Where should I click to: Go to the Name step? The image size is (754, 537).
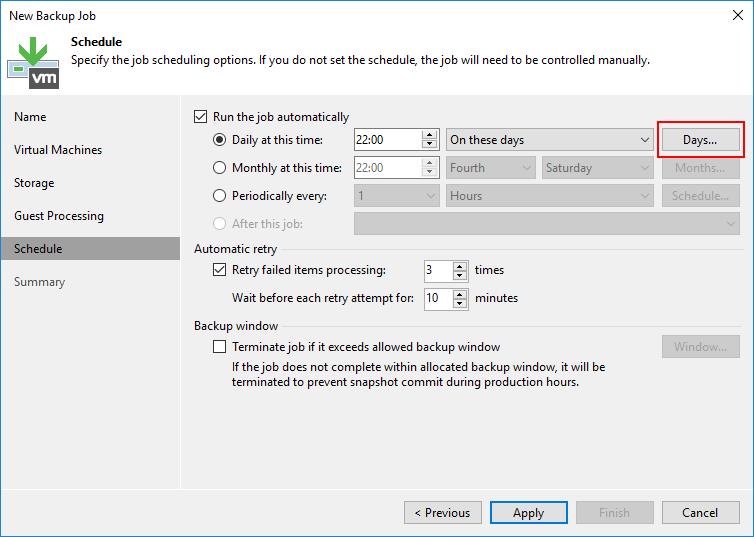30,117
